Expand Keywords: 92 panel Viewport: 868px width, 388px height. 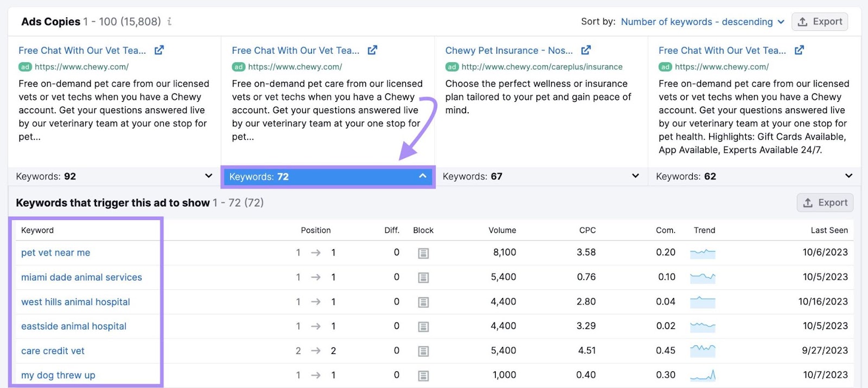[114, 176]
